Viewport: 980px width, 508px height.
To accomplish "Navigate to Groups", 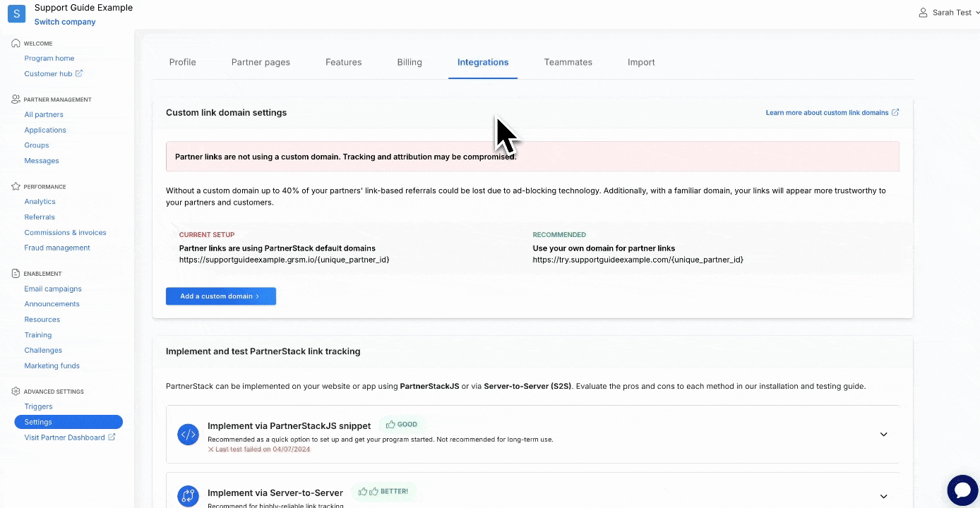I will tap(37, 145).
